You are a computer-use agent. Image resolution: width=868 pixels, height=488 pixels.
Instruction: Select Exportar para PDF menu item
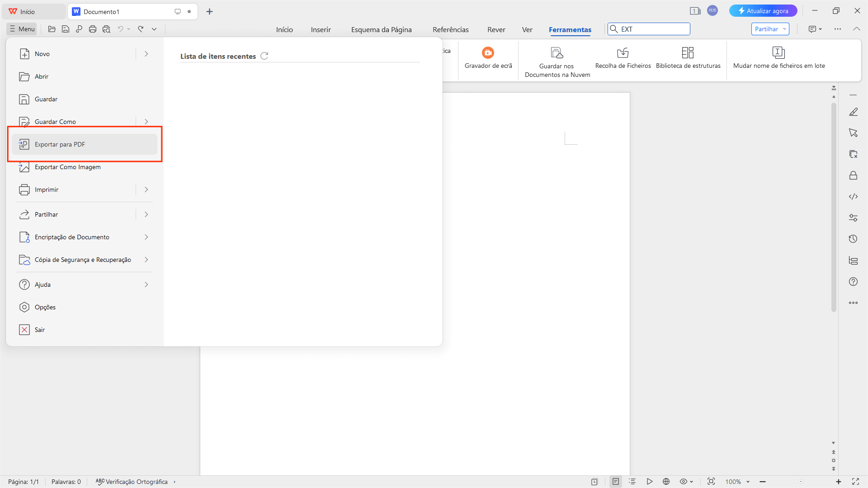coord(85,144)
